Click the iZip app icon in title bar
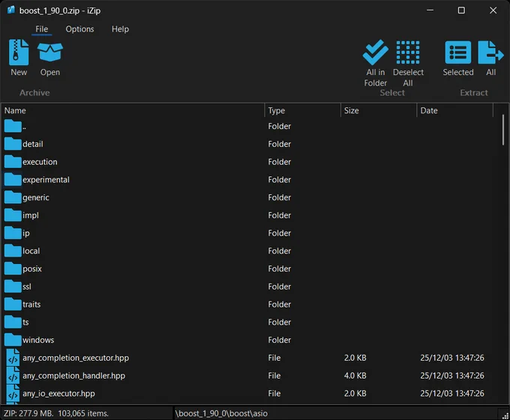 tap(11, 10)
